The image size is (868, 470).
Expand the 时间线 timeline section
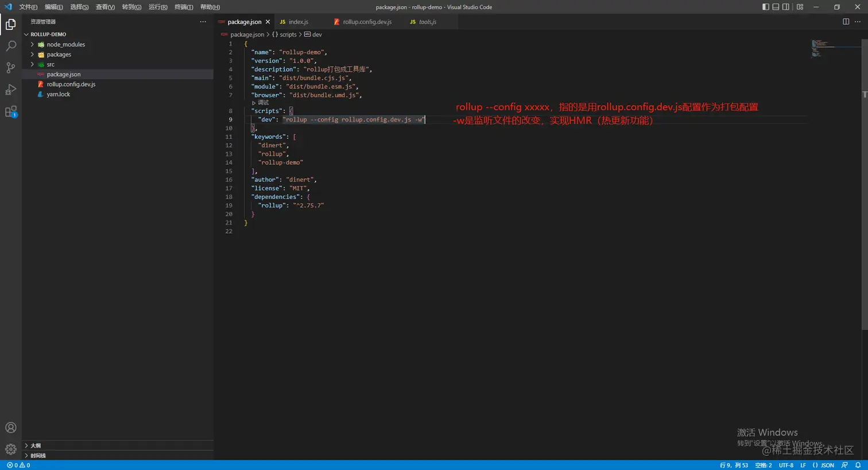click(x=118, y=456)
